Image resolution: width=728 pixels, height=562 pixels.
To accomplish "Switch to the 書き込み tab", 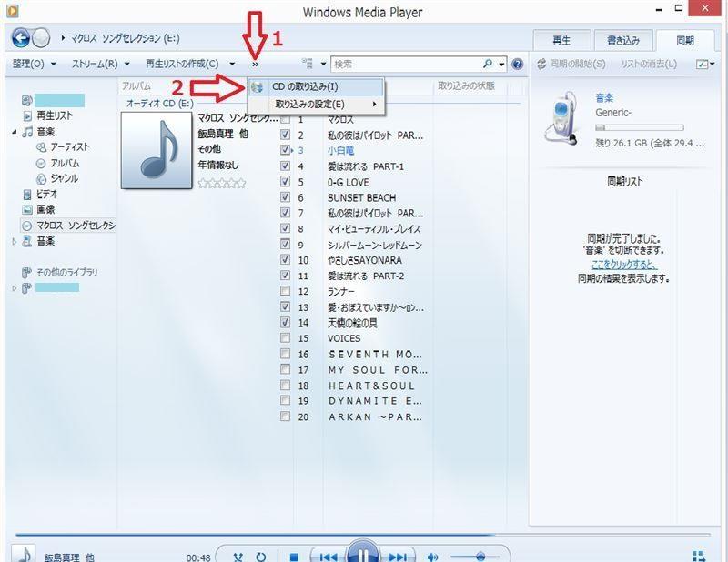I will tap(623, 40).
